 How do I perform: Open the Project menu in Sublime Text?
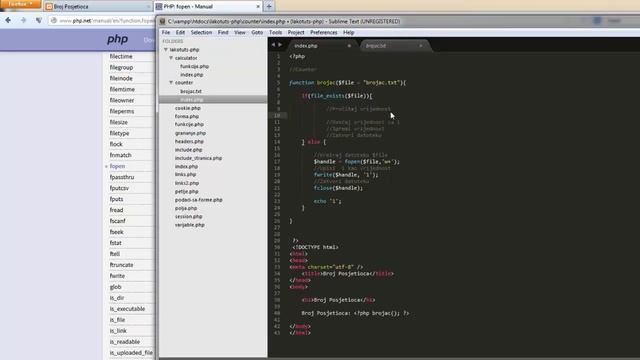point(296,32)
